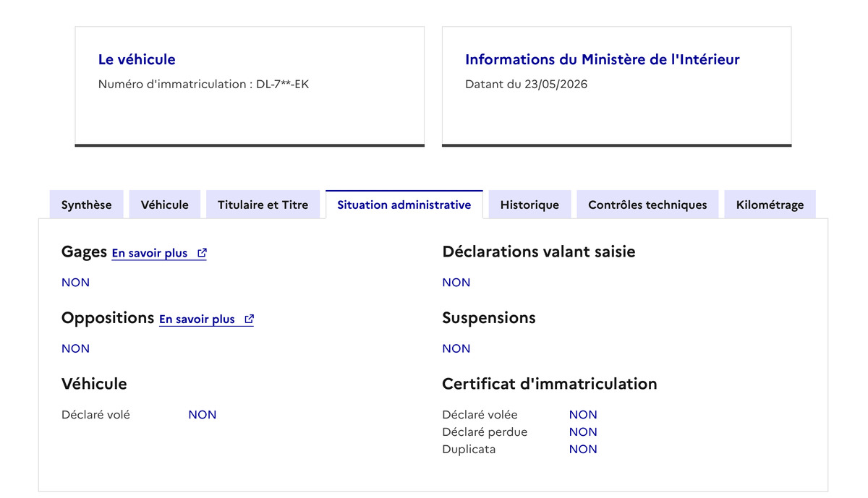Click the Certificat d'immatriculation heading
This screenshot has width=868, height=498.
point(550,384)
